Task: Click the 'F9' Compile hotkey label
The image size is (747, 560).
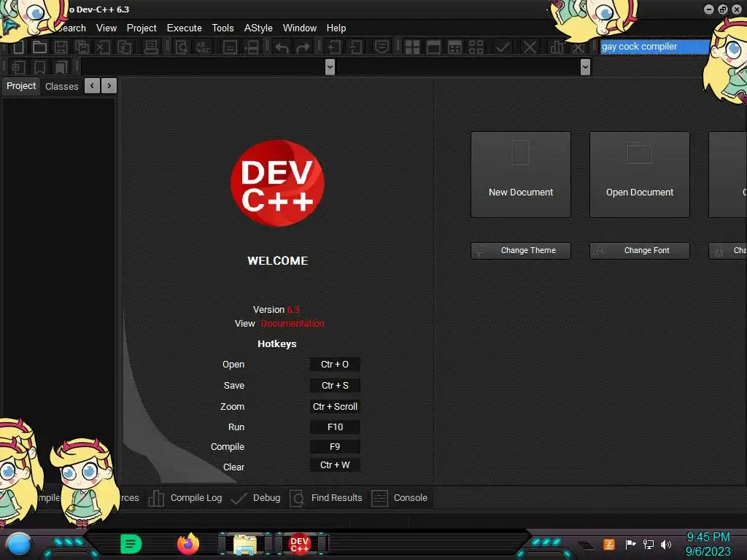Action: (x=335, y=447)
